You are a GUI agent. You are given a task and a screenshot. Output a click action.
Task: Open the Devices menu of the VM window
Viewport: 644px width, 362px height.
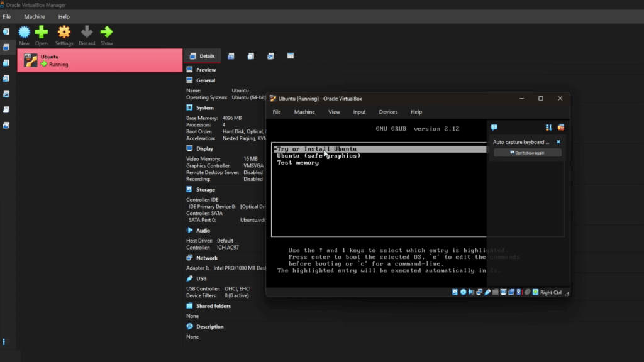click(x=388, y=112)
